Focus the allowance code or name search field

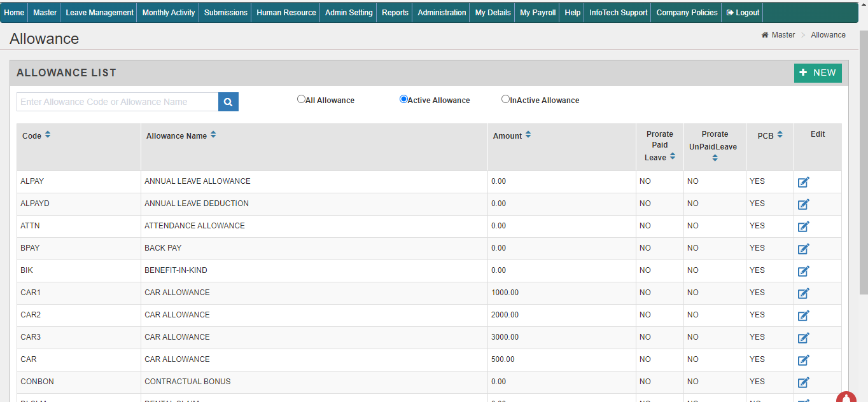point(118,102)
